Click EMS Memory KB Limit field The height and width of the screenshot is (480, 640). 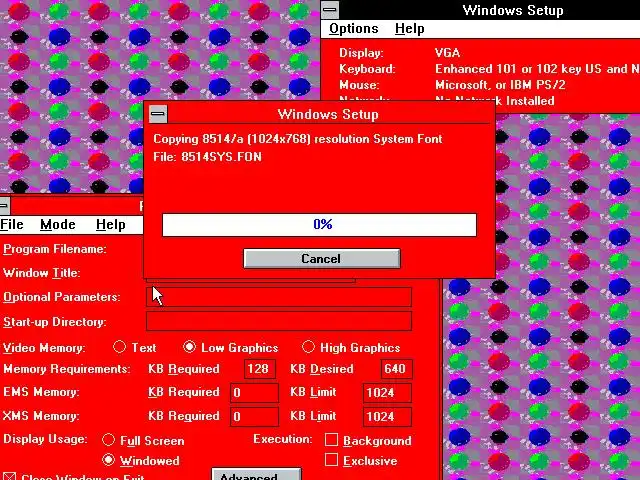click(387, 393)
